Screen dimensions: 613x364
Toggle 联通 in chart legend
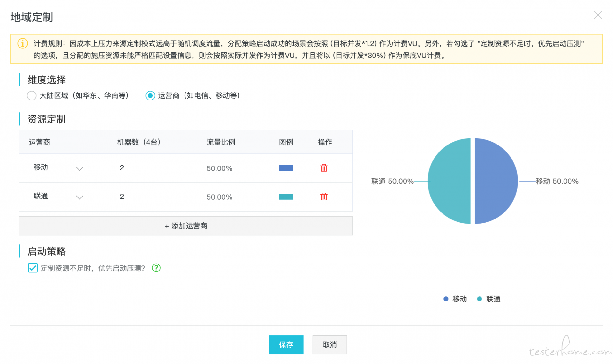pyautogui.click(x=488, y=299)
